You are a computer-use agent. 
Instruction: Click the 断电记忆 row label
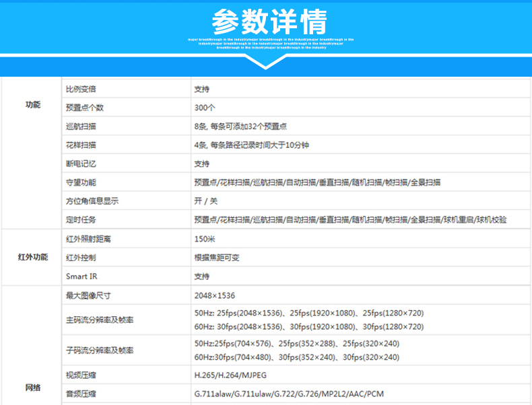81,163
